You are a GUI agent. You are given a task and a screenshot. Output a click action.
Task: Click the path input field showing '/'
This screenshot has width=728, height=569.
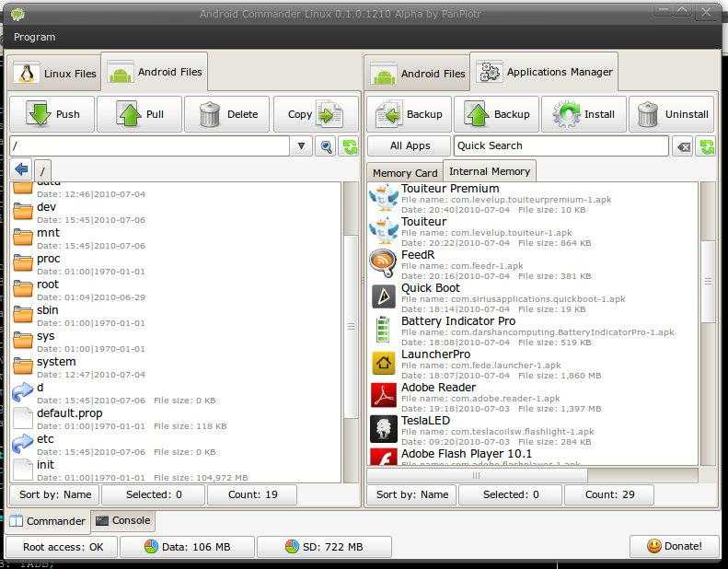(149, 146)
